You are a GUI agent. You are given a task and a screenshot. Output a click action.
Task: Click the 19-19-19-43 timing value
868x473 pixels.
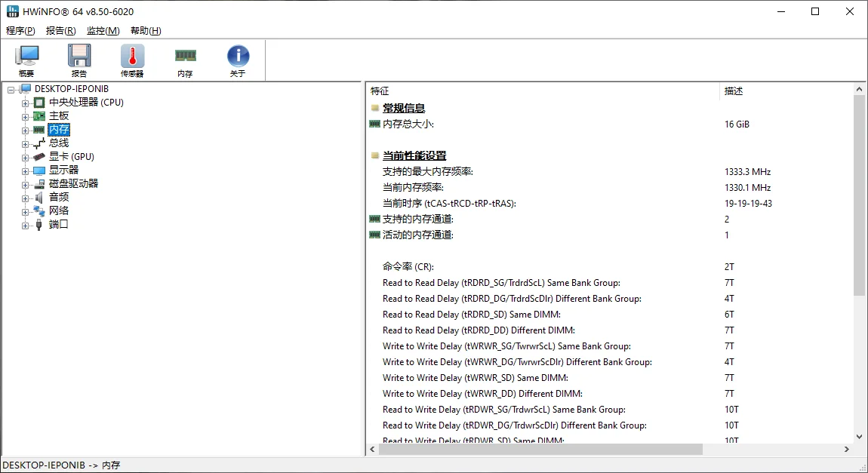point(748,204)
